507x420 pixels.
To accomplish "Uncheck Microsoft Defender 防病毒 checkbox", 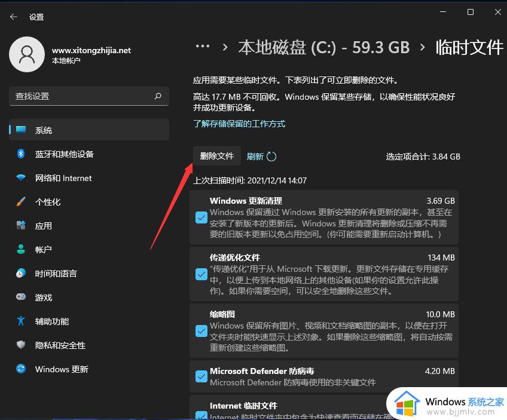I will (x=201, y=376).
